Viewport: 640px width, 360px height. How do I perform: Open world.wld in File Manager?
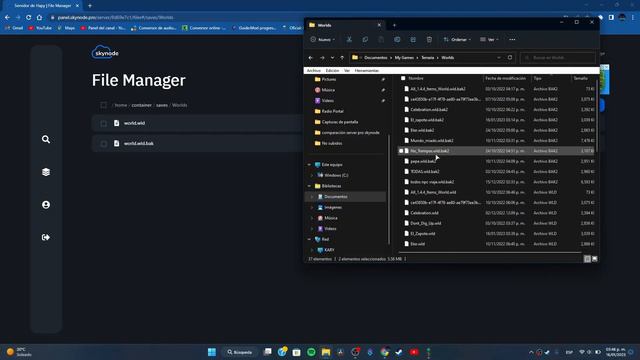134,123
